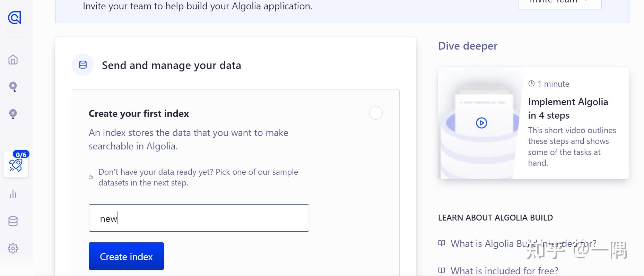Image resolution: width=644 pixels, height=276 pixels.
Task: Click the database icon beside Send and manage
Action: pos(83,65)
